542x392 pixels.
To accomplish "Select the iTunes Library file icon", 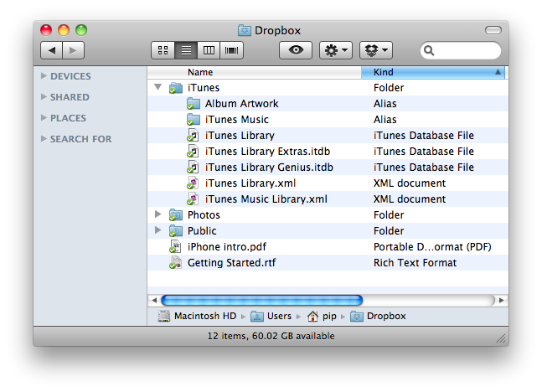I will pos(194,136).
